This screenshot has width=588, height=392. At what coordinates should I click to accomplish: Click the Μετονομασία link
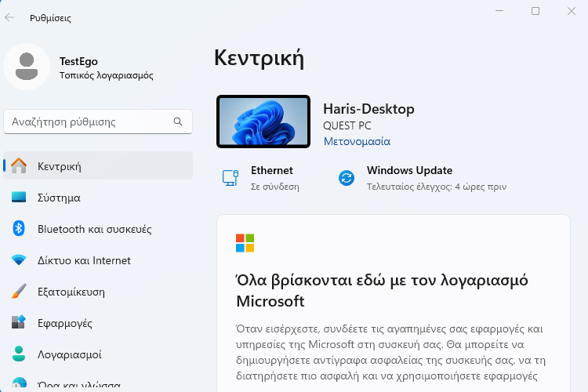click(357, 141)
